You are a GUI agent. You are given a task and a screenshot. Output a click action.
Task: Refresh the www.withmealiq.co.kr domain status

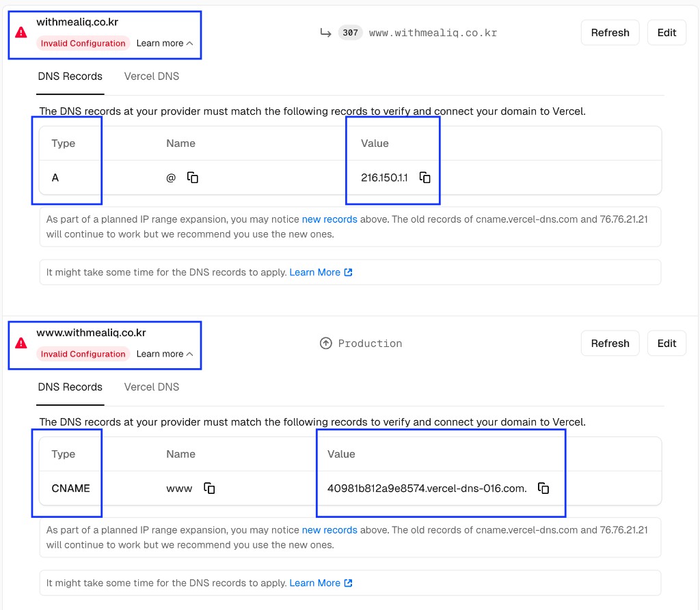point(610,343)
